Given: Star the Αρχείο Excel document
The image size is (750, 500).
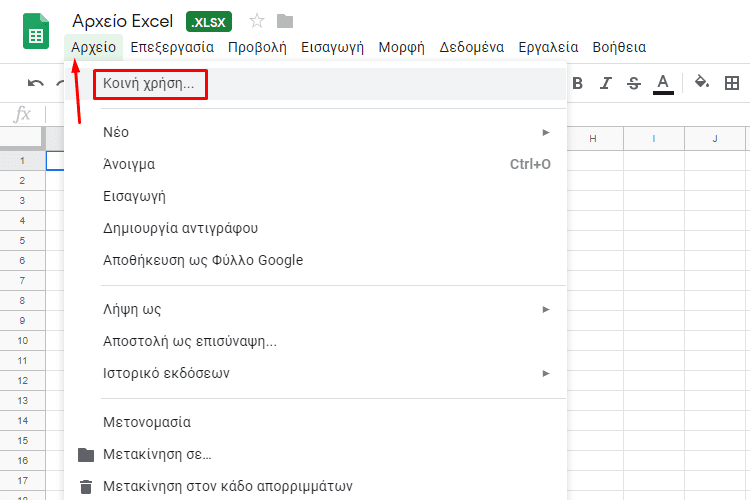Looking at the screenshot, I should coord(257,21).
